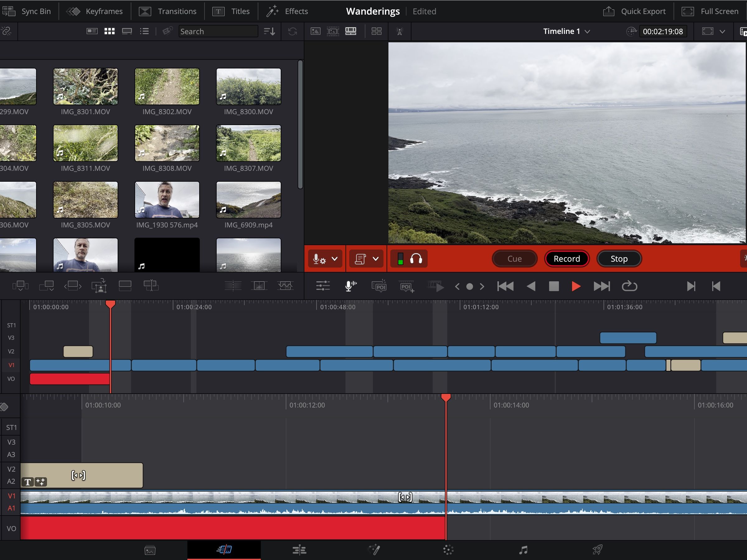
Task: Open the Transitions panel
Action: coord(168,11)
